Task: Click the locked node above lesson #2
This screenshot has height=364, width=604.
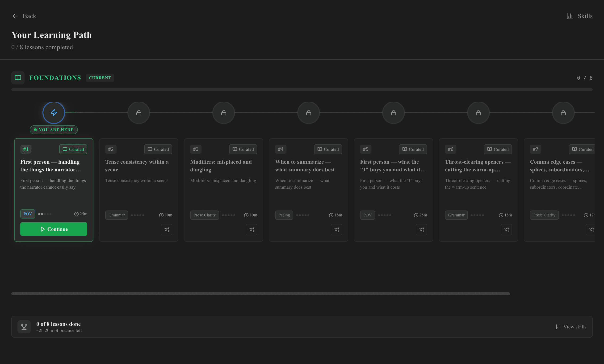Action: pyautogui.click(x=139, y=113)
